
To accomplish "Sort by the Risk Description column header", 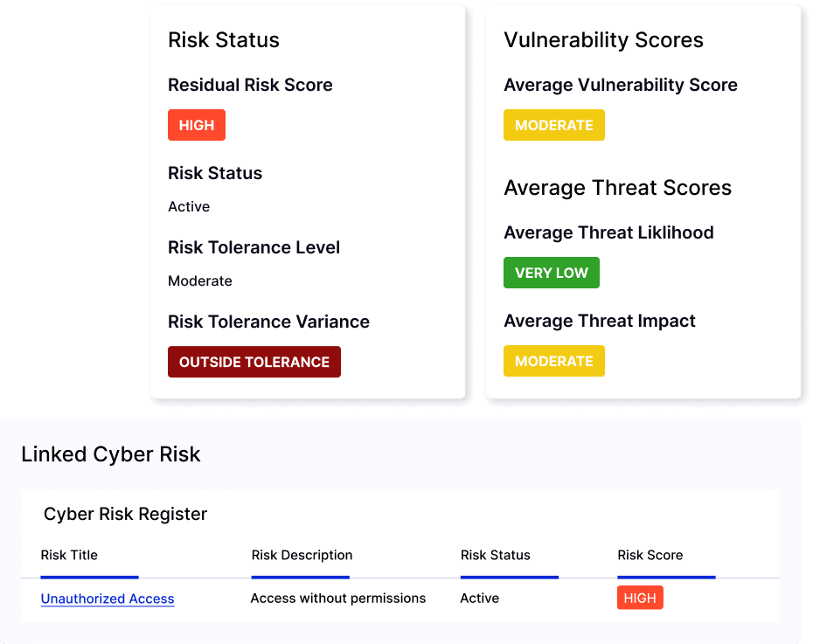I will 302,555.
